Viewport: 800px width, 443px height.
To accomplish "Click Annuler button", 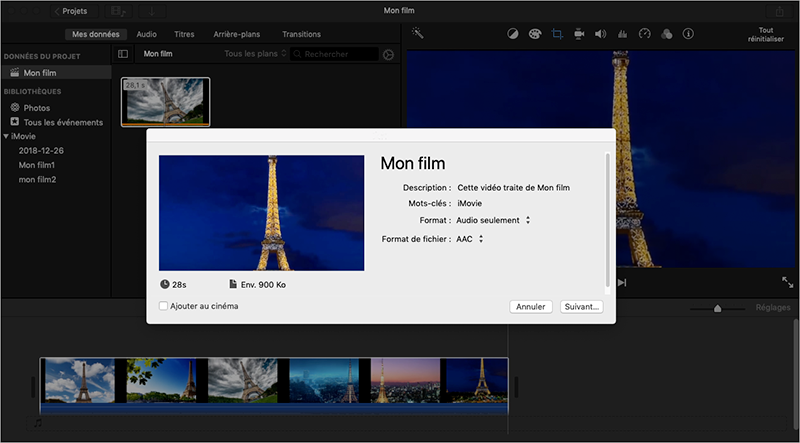I will pyautogui.click(x=531, y=307).
